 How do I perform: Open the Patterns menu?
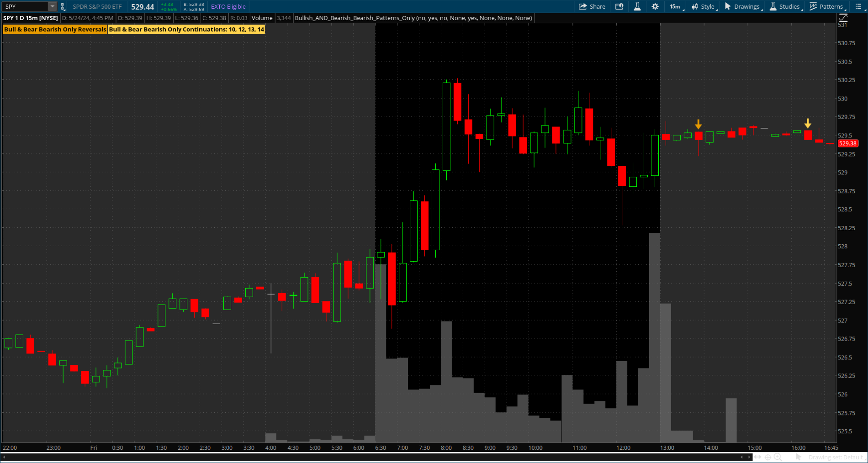pos(827,6)
